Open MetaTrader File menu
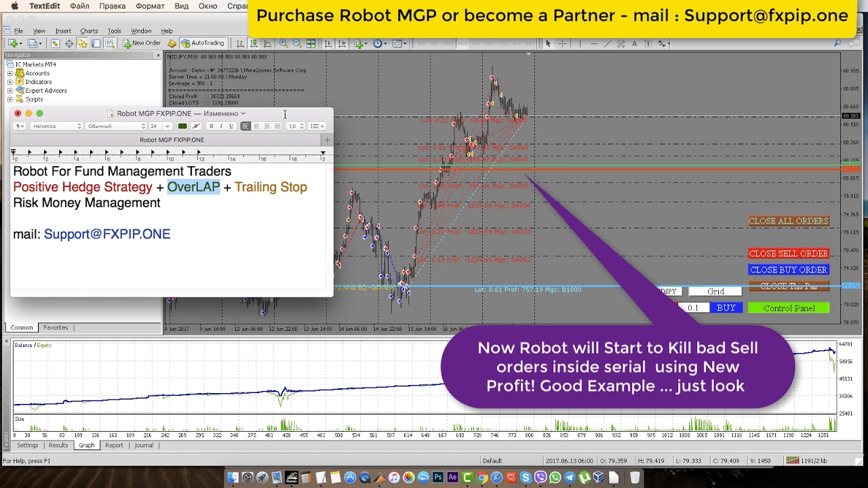Screen dimensions: 868x488 [19, 31]
